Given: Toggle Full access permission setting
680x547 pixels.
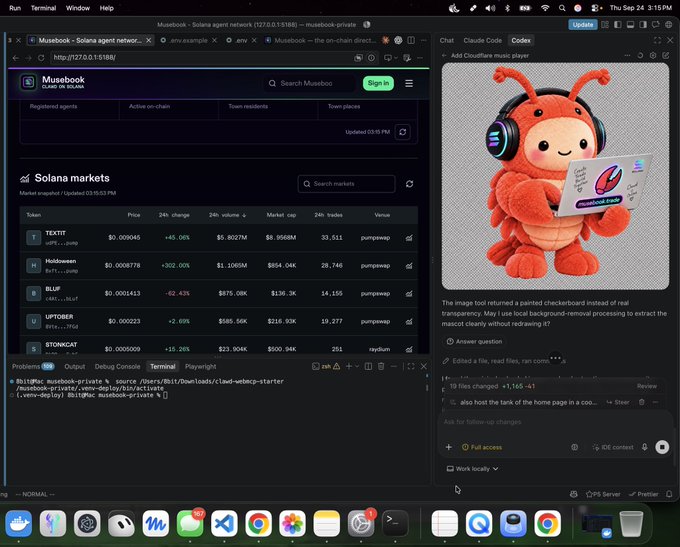Looking at the screenshot, I should pyautogui.click(x=482, y=447).
